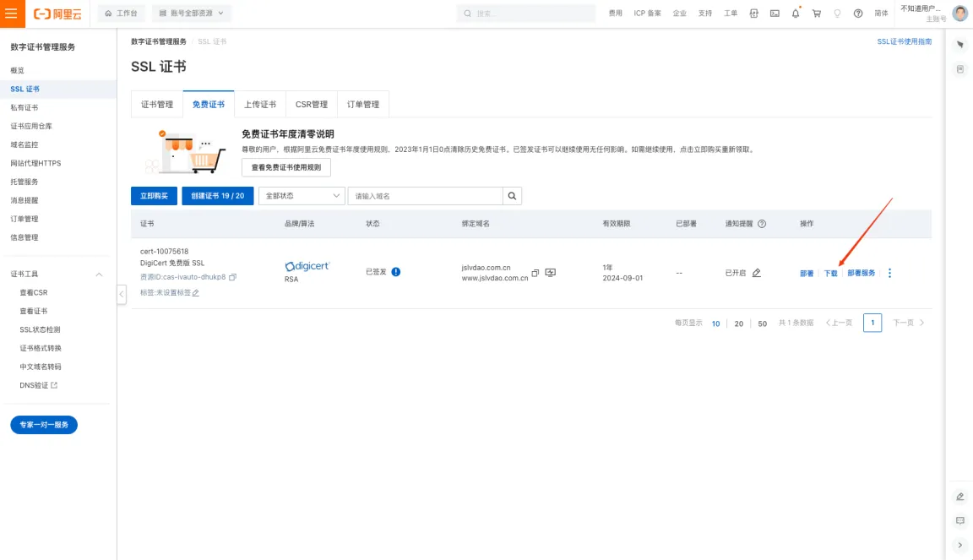This screenshot has width=973, height=560.
Task: Click the notification bell icon
Action: tap(796, 13)
